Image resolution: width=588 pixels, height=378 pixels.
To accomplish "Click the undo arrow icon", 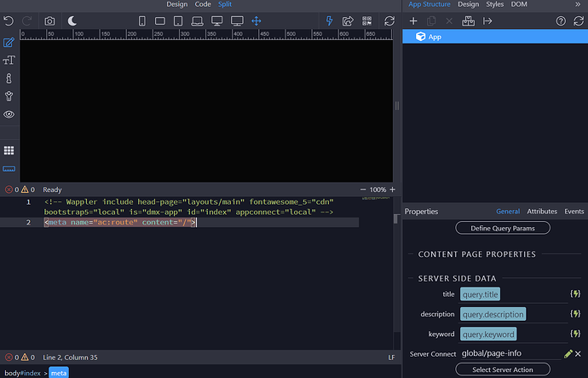I will click(x=9, y=20).
